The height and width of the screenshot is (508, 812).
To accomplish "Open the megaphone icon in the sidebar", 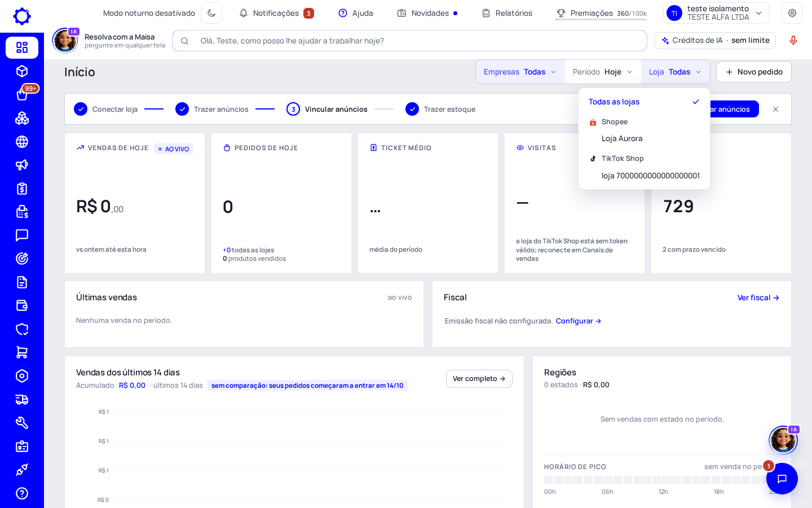I will coord(22,165).
